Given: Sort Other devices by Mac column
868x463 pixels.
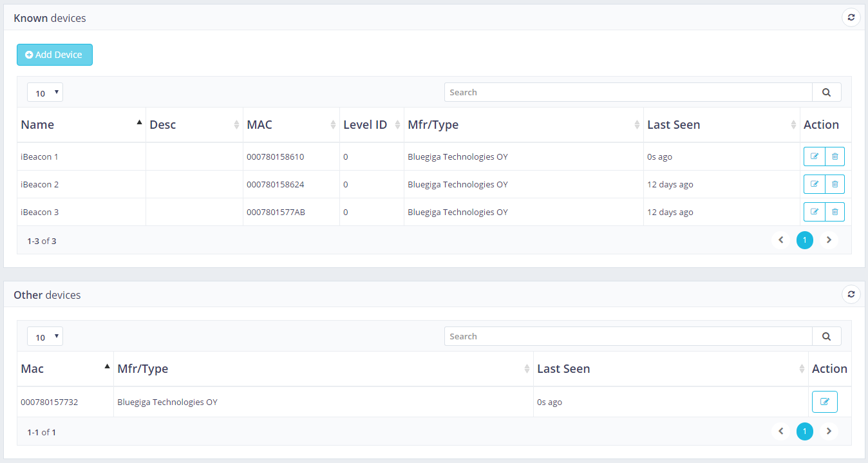Looking at the screenshot, I should pyautogui.click(x=65, y=369).
